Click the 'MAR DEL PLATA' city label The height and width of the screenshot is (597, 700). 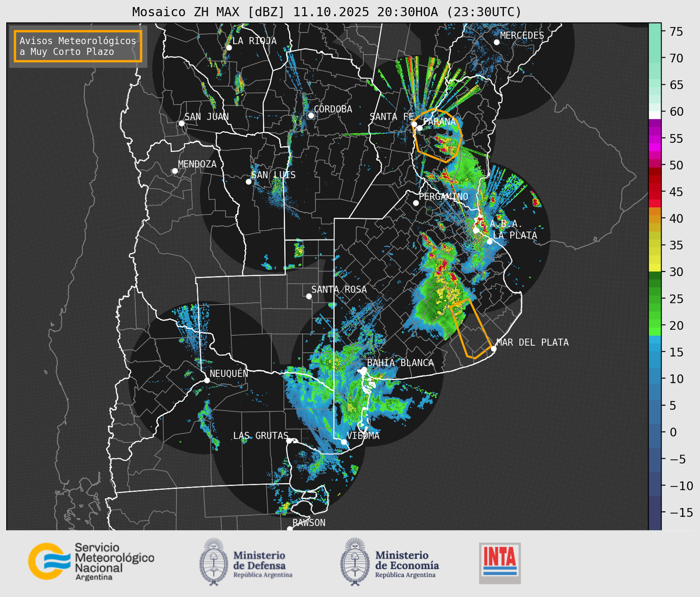[x=532, y=343]
